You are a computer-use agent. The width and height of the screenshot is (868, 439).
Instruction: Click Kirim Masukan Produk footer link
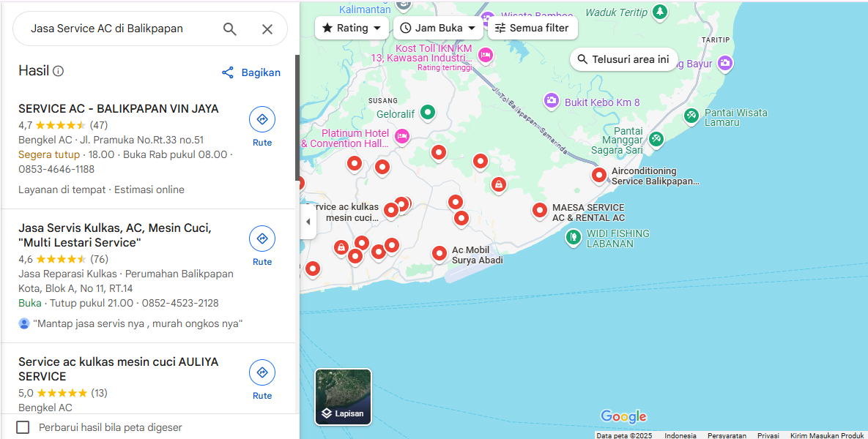(x=826, y=435)
